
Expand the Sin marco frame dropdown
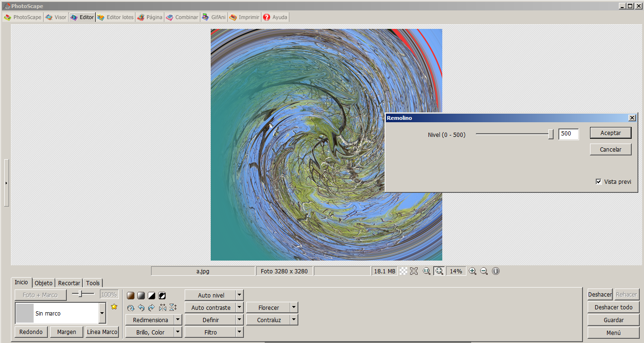coord(102,313)
